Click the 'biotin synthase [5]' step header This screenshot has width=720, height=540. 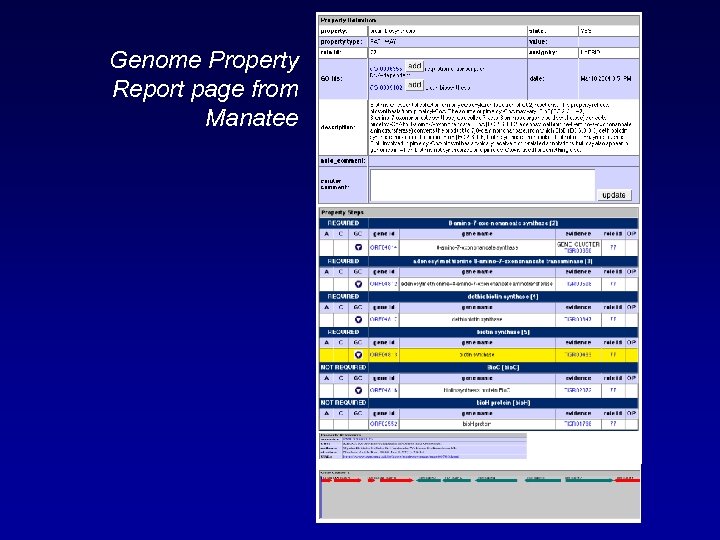coord(503,332)
